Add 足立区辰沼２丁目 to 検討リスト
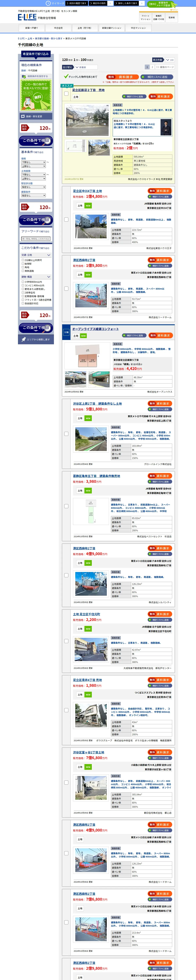Image resolution: width=196 pixels, height=980 pixels. click(x=134, y=97)
